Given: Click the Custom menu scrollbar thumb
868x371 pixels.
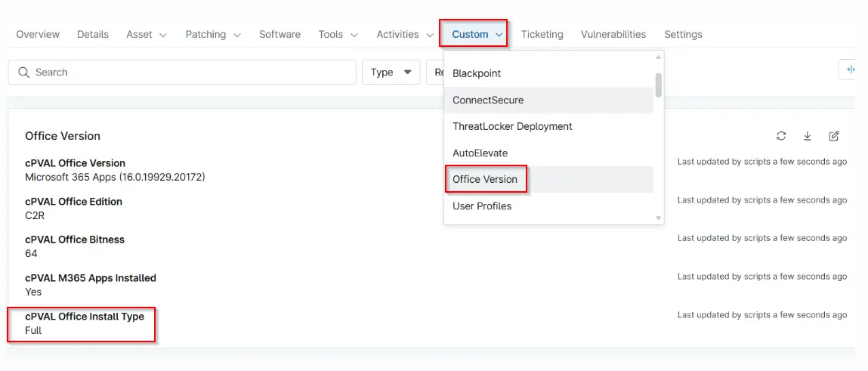Looking at the screenshot, I should tap(658, 85).
